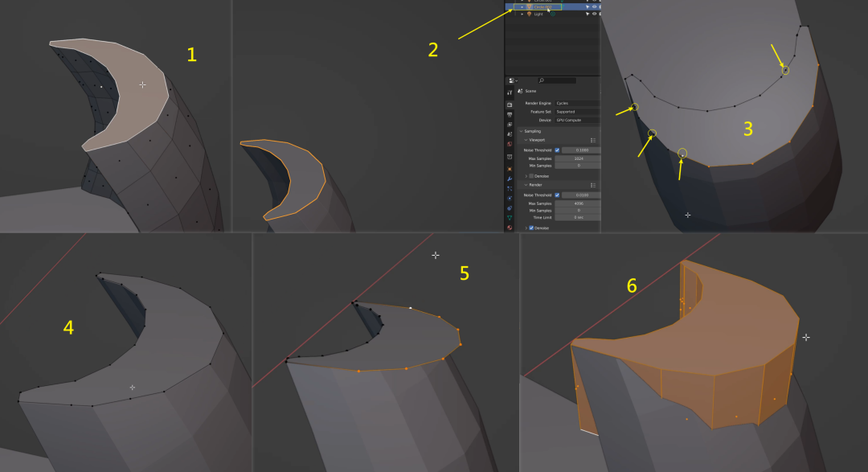
Task: Toggle selectability for Light
Action: click(x=588, y=14)
